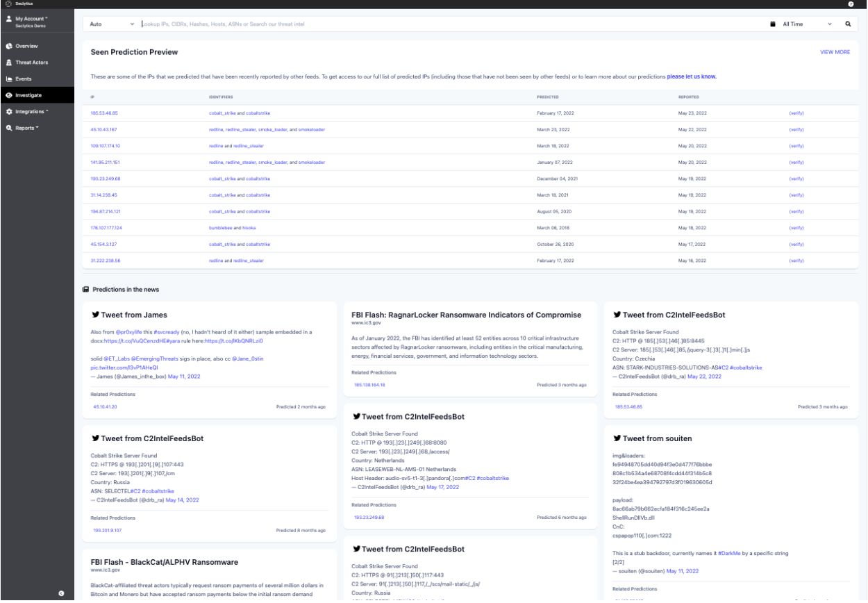Screen dimensions: 868x603
Task: Click the PREDICTED column header
Action: (548, 97)
